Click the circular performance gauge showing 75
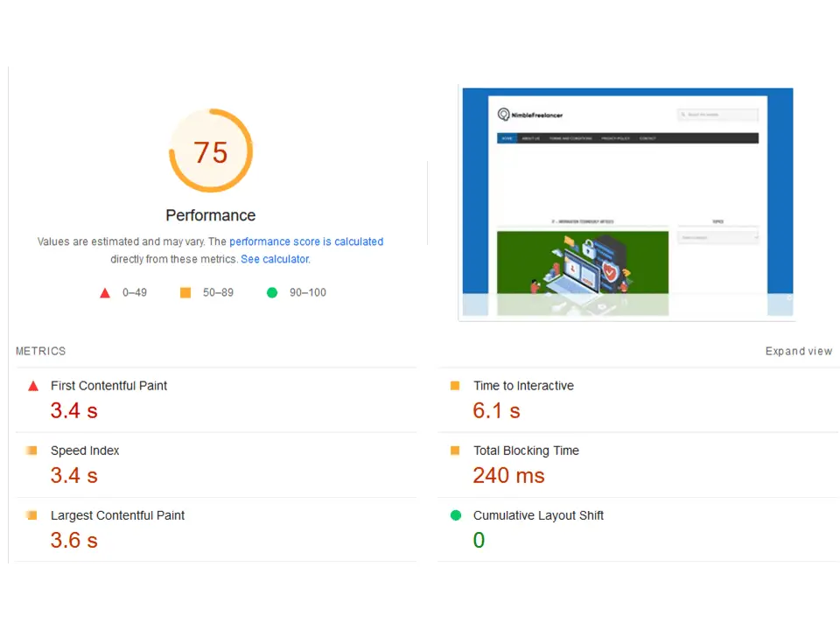840x630 pixels. pyautogui.click(x=211, y=151)
